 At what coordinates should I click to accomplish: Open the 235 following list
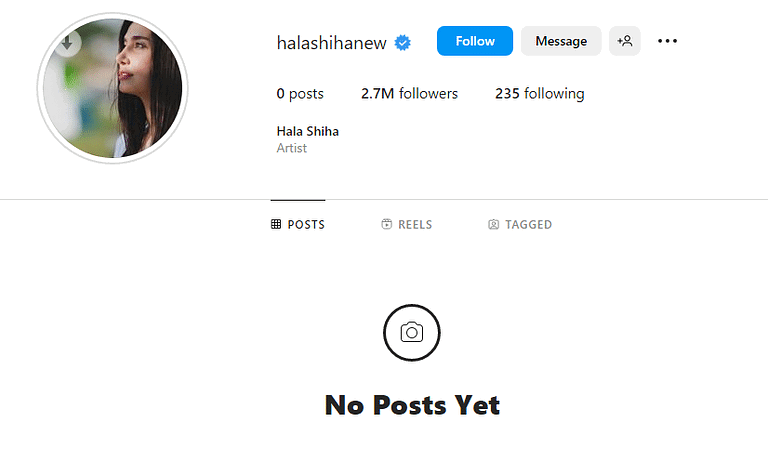(540, 94)
